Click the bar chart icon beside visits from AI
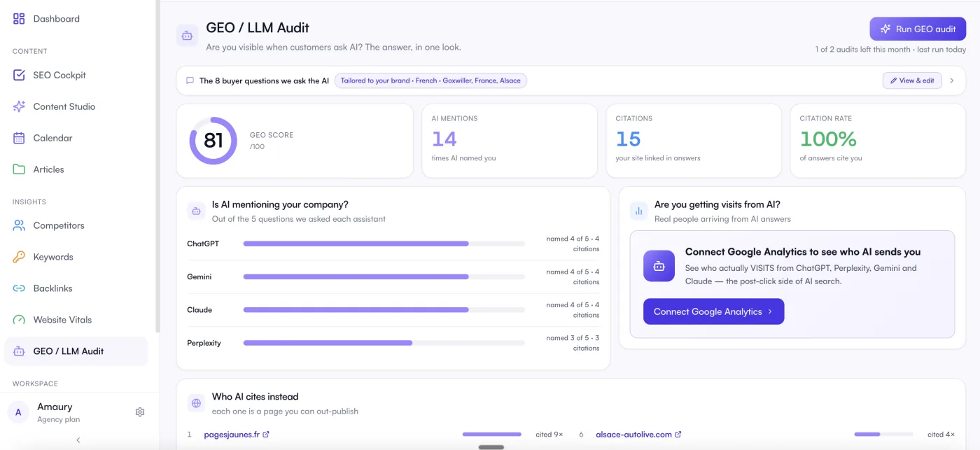 638,211
